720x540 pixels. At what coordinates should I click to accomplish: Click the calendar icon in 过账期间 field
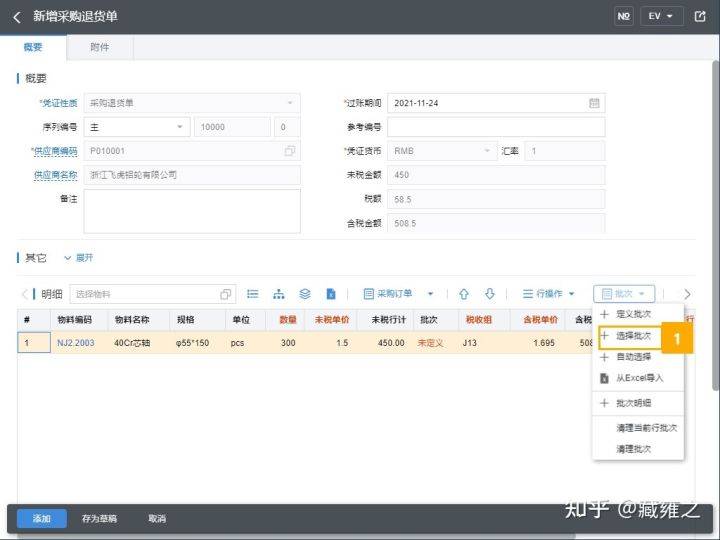click(x=594, y=103)
